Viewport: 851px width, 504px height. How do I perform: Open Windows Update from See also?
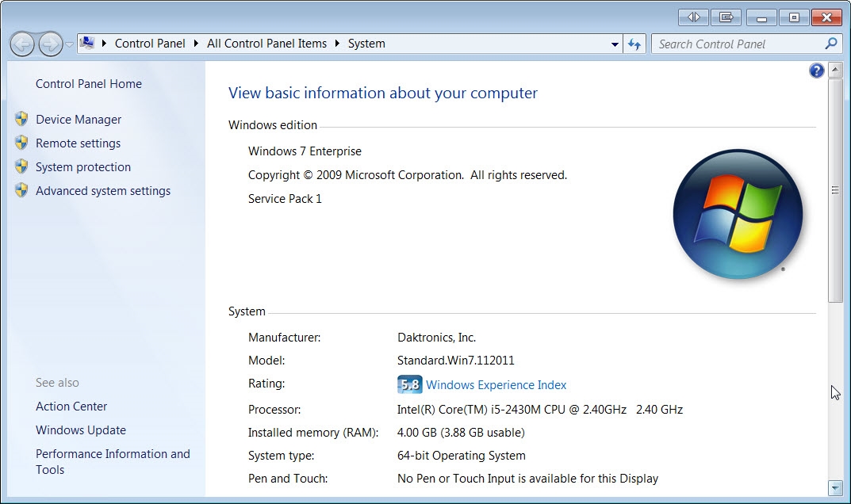pos(81,430)
